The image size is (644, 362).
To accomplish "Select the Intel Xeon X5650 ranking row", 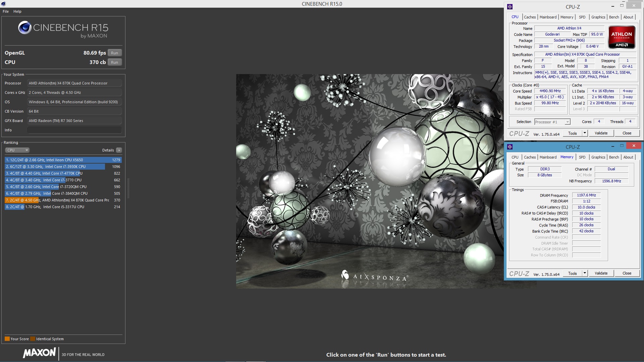I will tap(63, 160).
